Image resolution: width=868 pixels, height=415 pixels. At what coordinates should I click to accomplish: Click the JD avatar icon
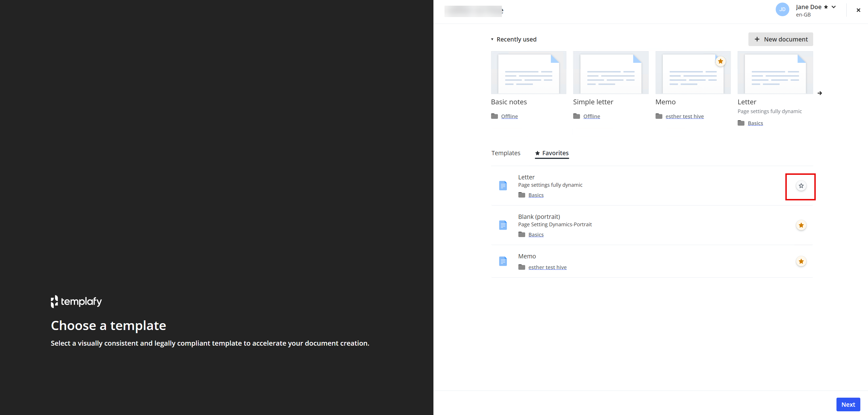pos(783,9)
